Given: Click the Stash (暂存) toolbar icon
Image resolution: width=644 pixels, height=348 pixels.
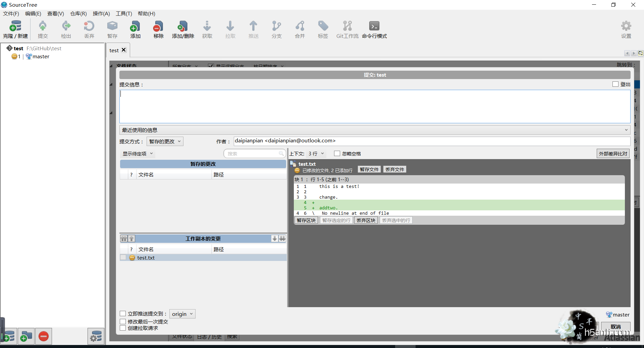Looking at the screenshot, I should pyautogui.click(x=112, y=29).
